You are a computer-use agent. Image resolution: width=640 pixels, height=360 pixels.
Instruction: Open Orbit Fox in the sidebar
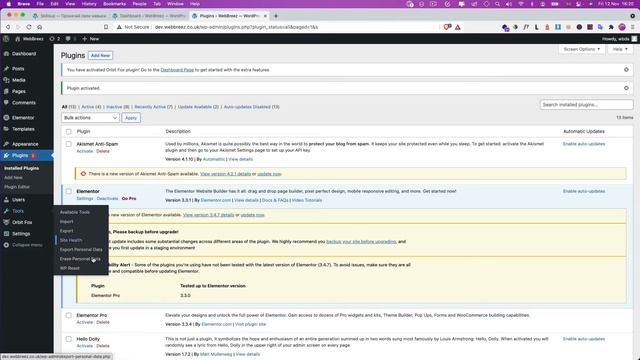click(22, 222)
